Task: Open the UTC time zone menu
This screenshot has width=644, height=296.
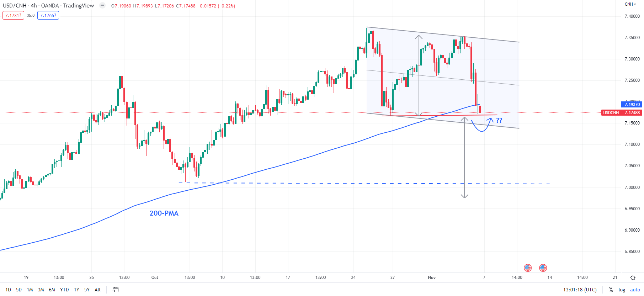Action: tap(580, 290)
